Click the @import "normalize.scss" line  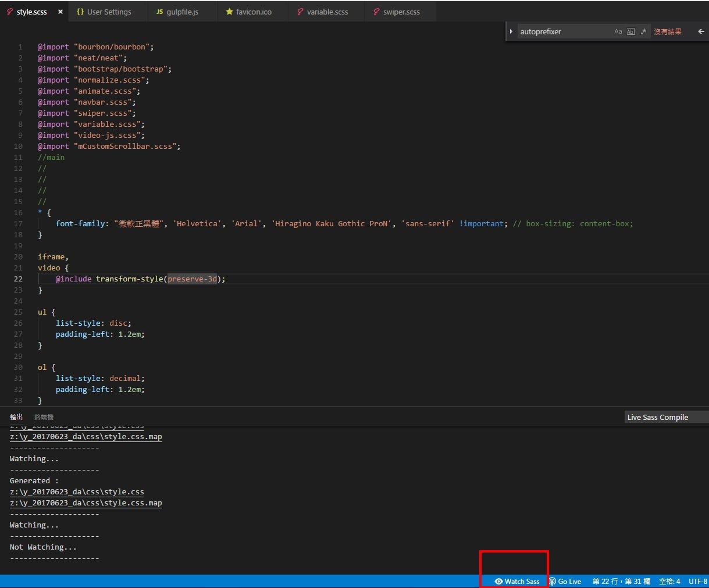click(x=94, y=80)
